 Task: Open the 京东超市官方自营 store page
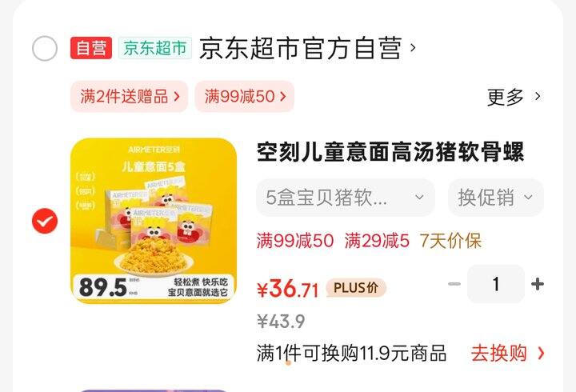pos(300,48)
